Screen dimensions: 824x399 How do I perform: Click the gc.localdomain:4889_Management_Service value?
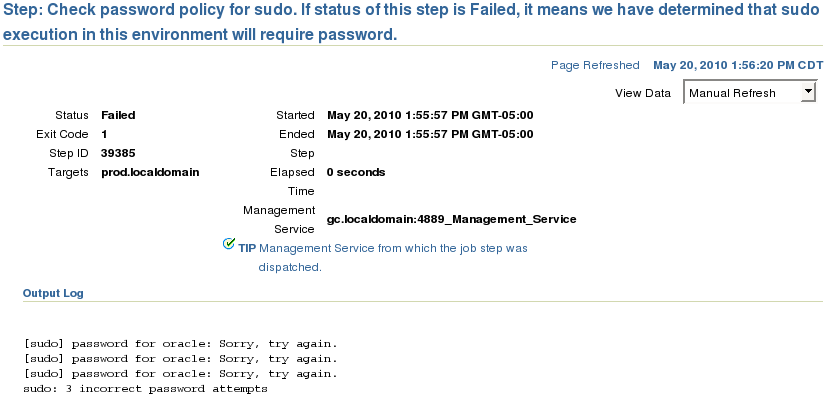[x=451, y=219]
